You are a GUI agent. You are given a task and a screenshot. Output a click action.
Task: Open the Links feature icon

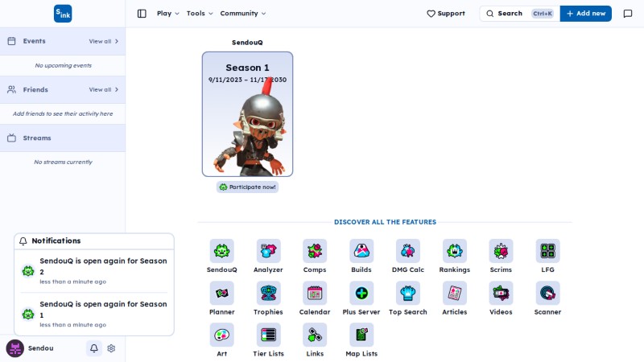[x=315, y=335]
